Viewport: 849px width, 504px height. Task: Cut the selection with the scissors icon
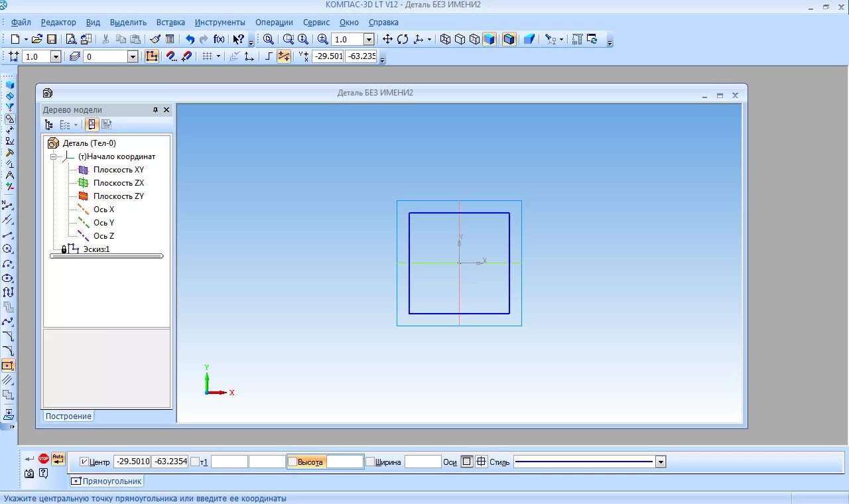coord(105,39)
